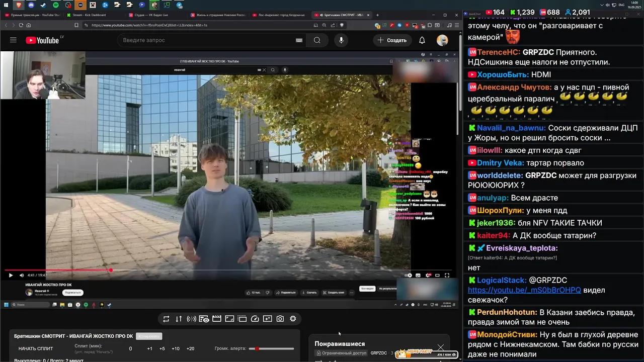Image resolution: width=644 pixels, height=362 pixels.
Task: Open player settings gear in video controls
Action: tap(428, 275)
